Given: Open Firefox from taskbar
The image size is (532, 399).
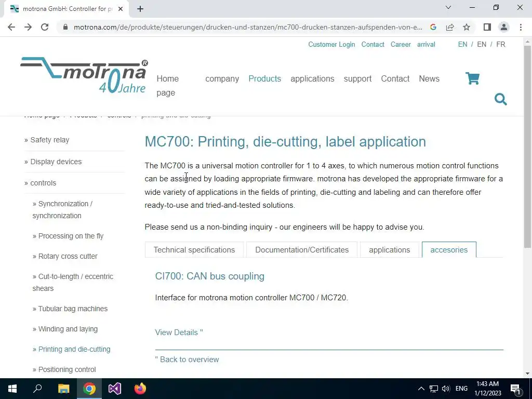Looking at the screenshot, I should [140, 389].
